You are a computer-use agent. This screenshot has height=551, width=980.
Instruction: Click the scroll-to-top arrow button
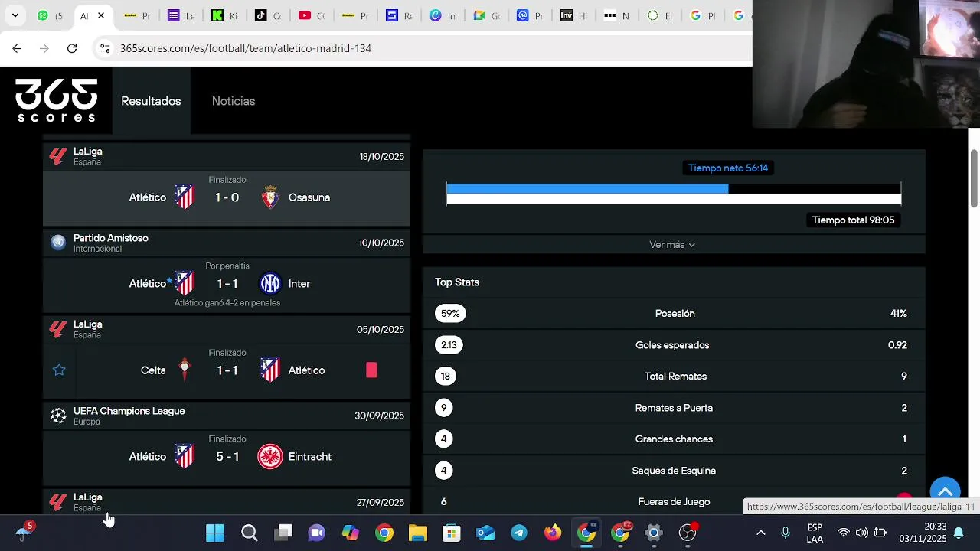pyautogui.click(x=945, y=491)
